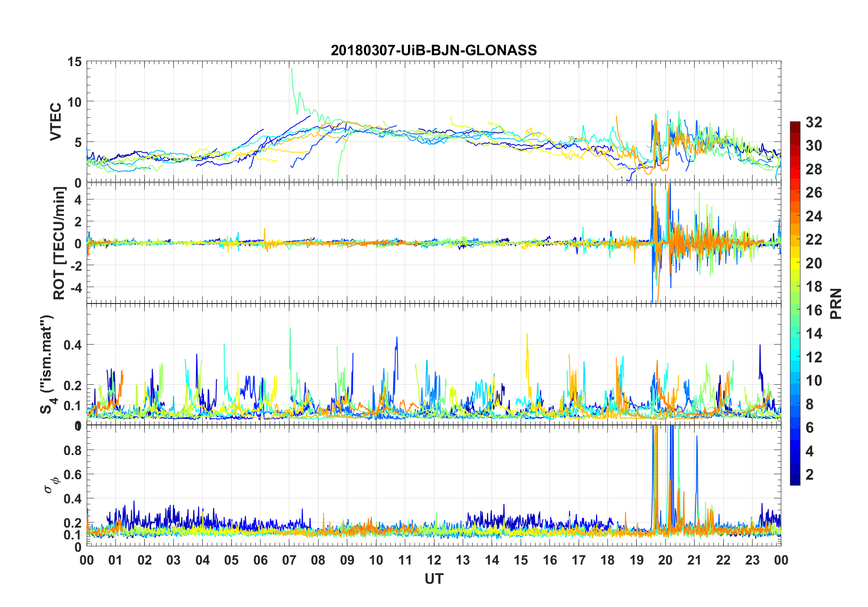
Task: Click colorbar tick label 16
Action: click(x=814, y=310)
